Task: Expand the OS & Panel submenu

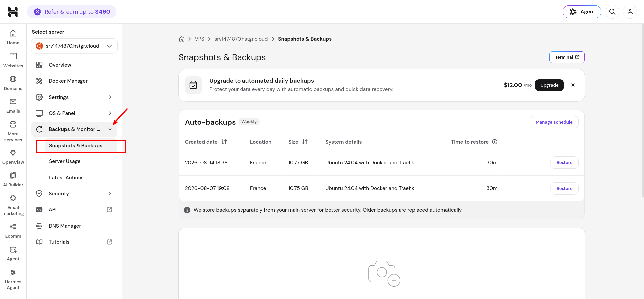Action: coord(110,113)
